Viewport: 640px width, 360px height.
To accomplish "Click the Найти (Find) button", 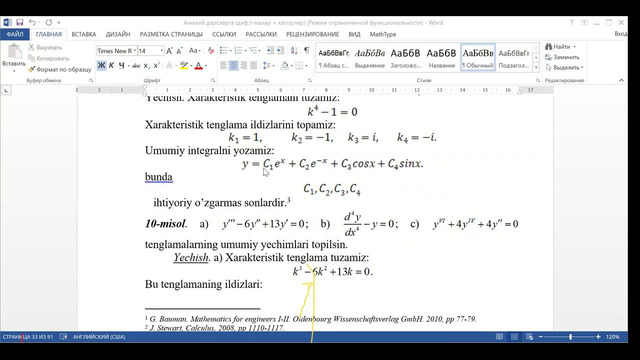I will (x=560, y=47).
